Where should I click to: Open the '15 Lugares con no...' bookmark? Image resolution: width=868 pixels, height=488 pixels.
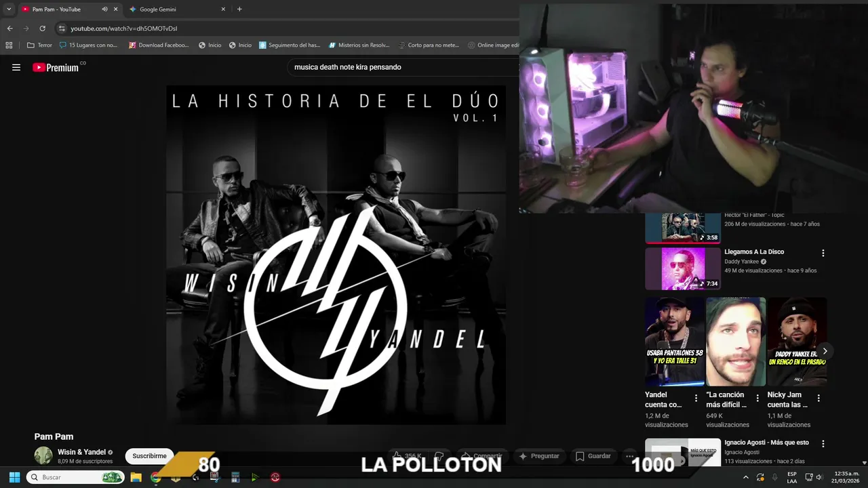88,45
